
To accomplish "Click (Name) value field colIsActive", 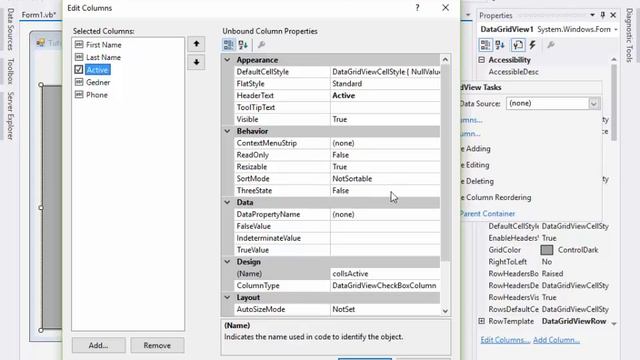I will pos(385,273).
